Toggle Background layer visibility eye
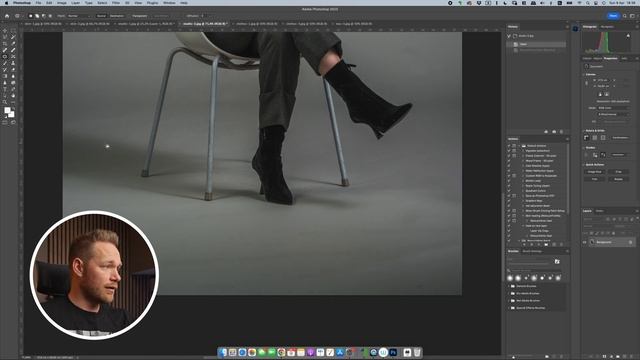Screen dimensions: 640x360 click(584, 242)
